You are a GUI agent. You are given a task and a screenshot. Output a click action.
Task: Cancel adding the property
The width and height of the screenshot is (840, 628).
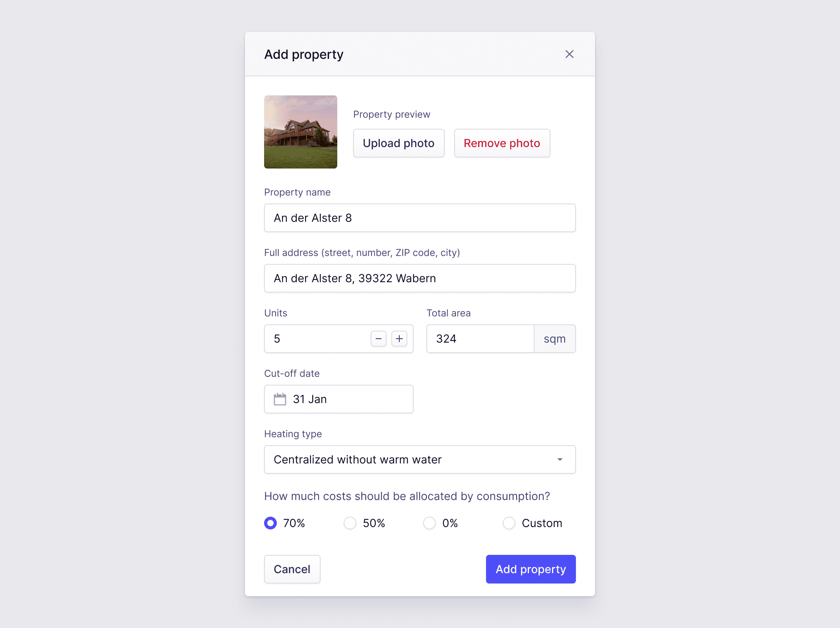click(292, 569)
